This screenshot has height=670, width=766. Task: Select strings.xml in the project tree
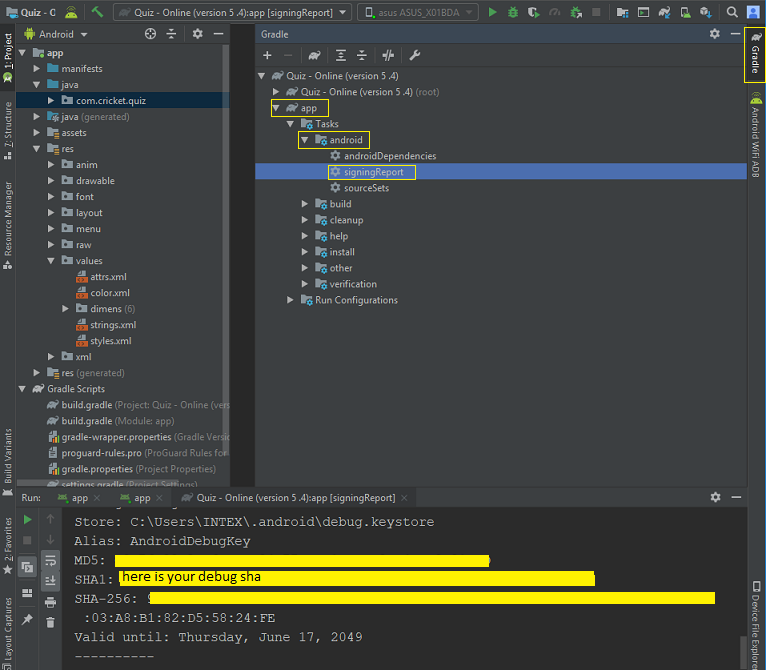113,325
